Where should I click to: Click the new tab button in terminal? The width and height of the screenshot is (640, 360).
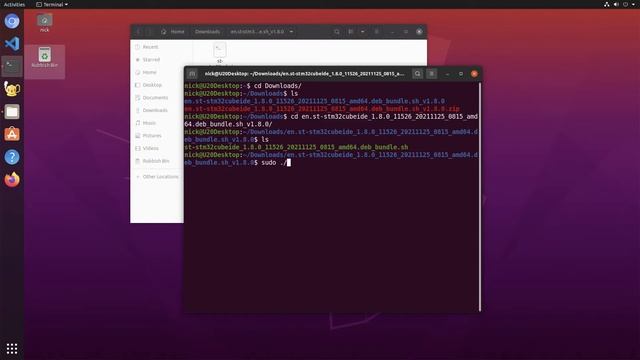192,73
